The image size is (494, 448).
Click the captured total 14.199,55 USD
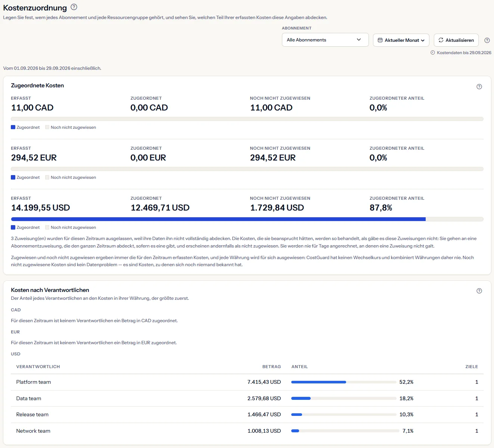[x=41, y=208]
